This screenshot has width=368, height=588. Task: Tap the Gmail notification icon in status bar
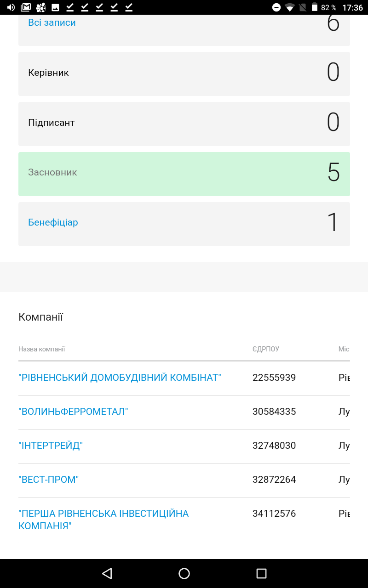tap(26, 7)
